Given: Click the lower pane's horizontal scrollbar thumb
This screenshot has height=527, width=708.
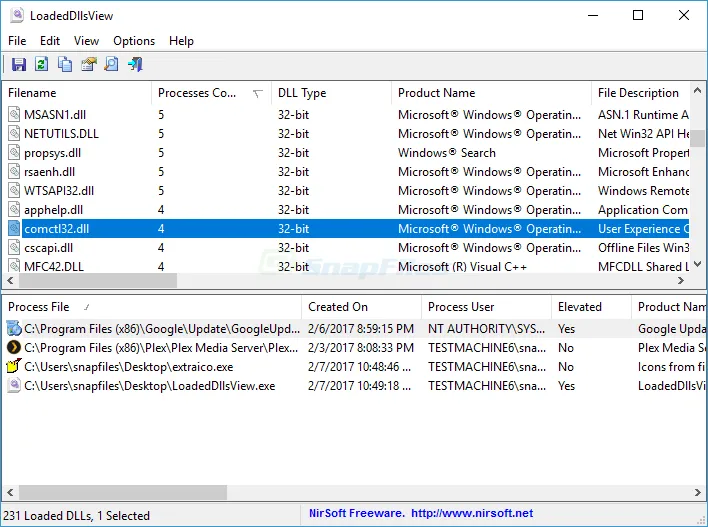Looking at the screenshot, I should (122, 492).
